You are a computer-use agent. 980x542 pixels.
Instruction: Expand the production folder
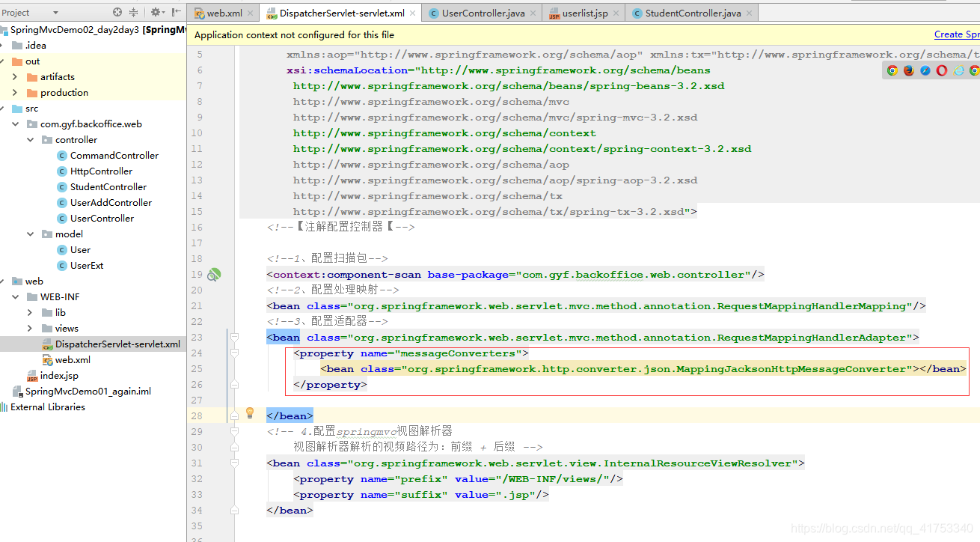pyautogui.click(x=16, y=93)
